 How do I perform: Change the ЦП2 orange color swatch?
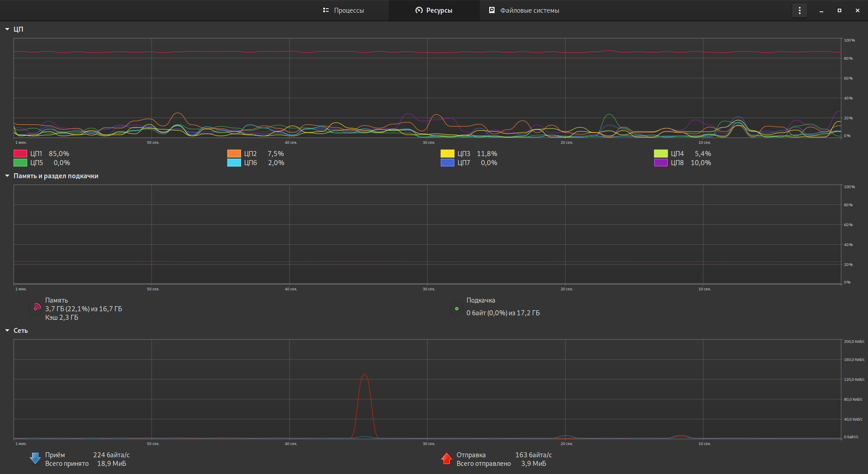[x=234, y=154]
